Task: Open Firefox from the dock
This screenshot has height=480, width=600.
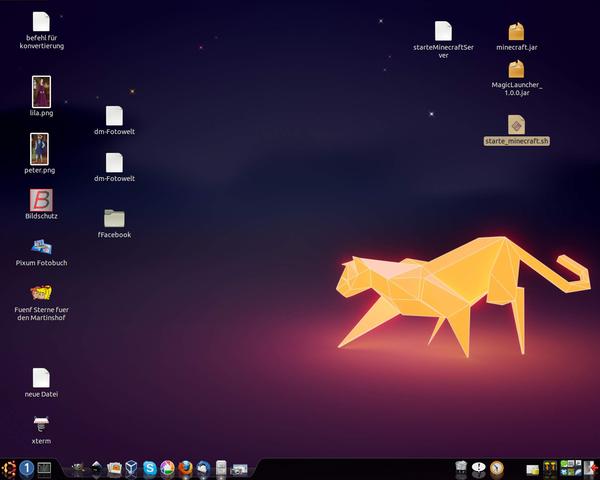Action: point(186,468)
